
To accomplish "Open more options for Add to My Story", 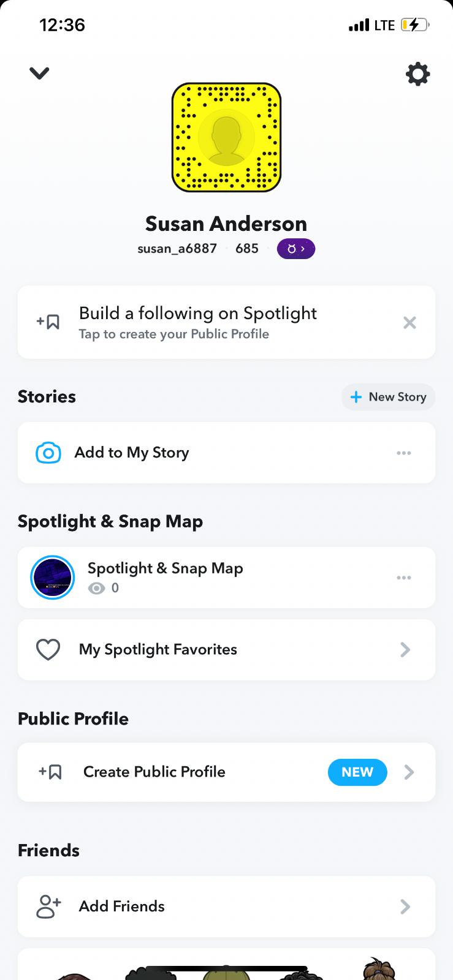I will [x=404, y=453].
